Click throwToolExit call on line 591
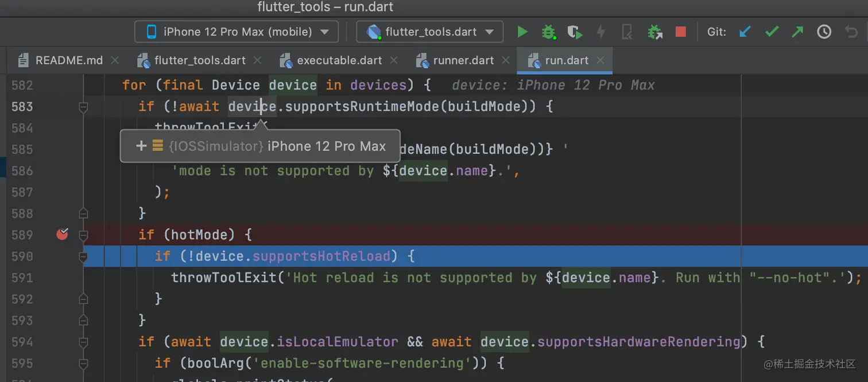 (x=223, y=277)
